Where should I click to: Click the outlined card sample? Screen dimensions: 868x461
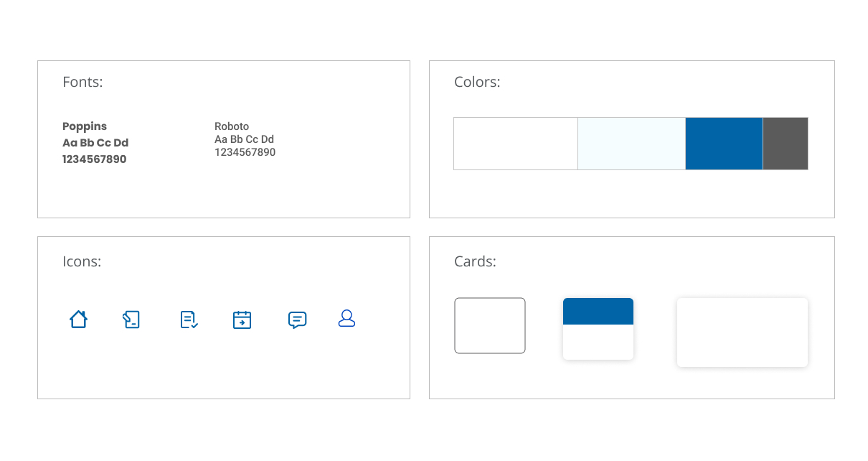pyautogui.click(x=490, y=325)
